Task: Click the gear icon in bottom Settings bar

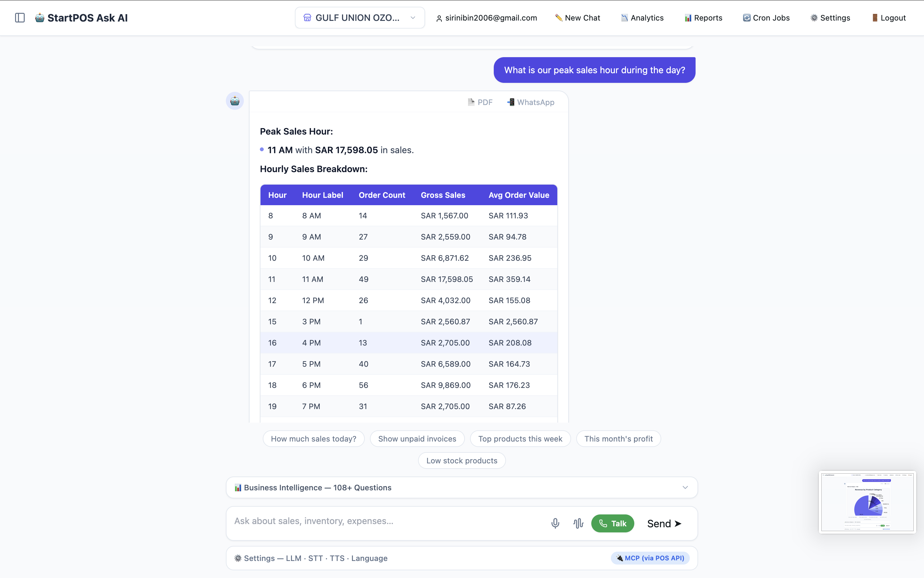Action: (238, 558)
